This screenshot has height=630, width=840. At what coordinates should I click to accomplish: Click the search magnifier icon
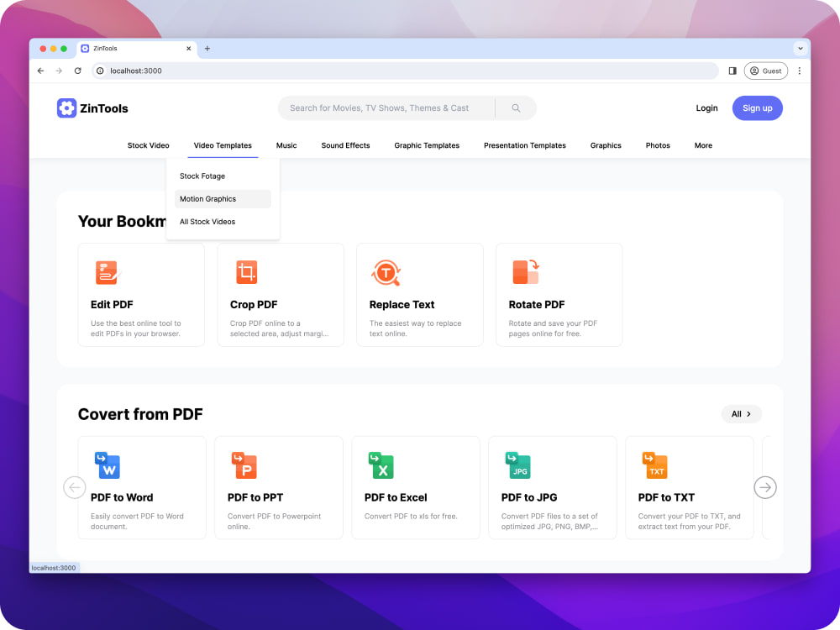pos(516,108)
